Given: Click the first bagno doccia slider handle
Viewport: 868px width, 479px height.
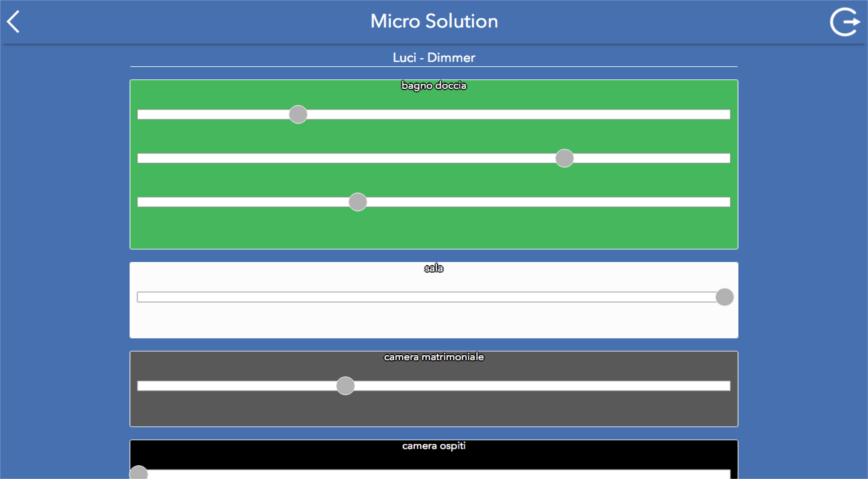Looking at the screenshot, I should (x=298, y=114).
